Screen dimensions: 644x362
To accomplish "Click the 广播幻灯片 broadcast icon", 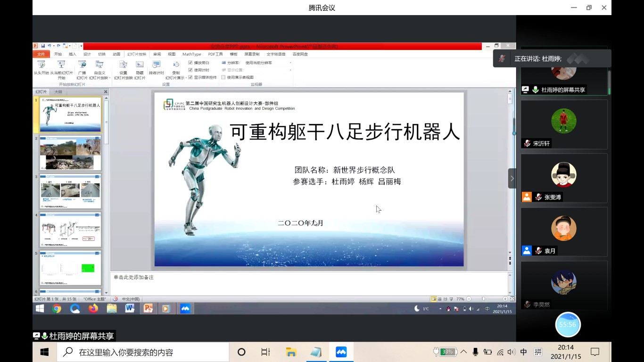I will tap(82, 65).
